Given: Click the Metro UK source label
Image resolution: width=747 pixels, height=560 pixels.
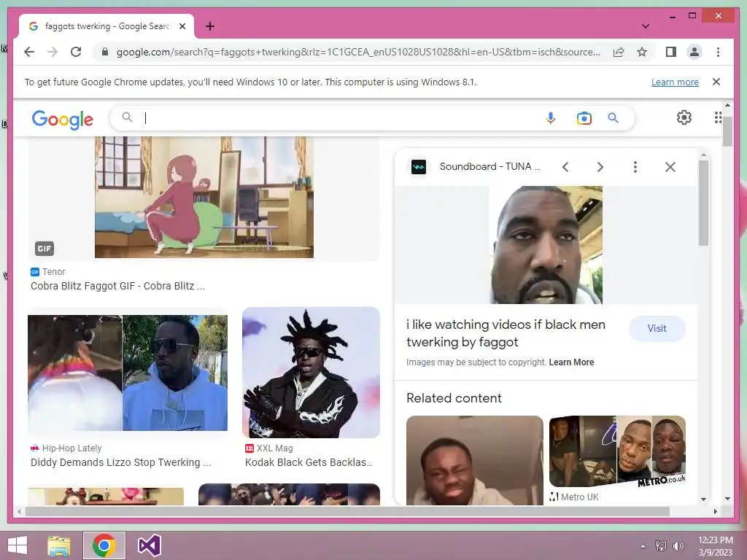Looking at the screenshot, I should pos(579,497).
